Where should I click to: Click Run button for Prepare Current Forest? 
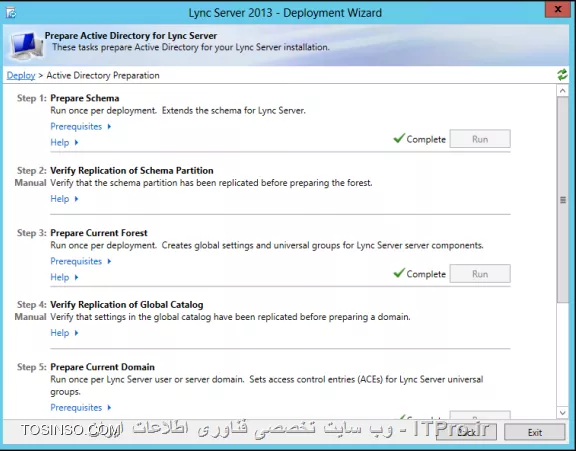[480, 274]
